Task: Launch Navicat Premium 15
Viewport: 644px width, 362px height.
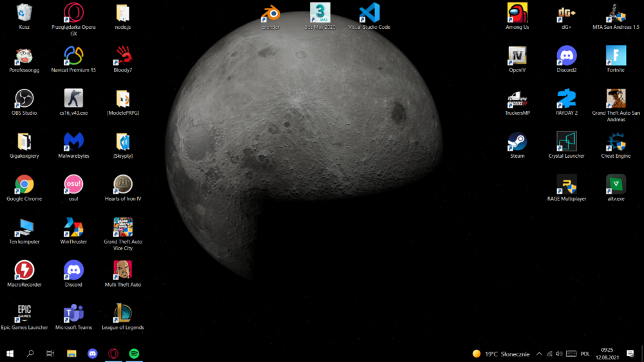Action: tap(73, 60)
